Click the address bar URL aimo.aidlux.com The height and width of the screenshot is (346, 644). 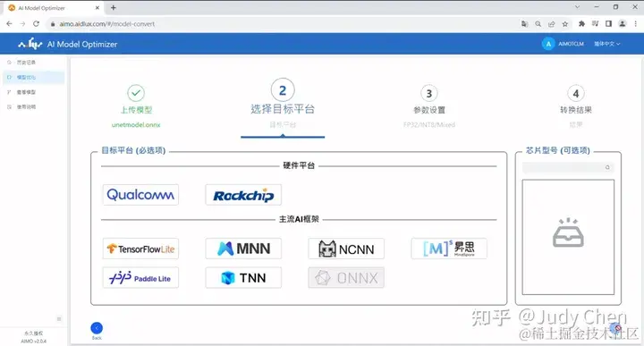pyautogui.click(x=106, y=24)
